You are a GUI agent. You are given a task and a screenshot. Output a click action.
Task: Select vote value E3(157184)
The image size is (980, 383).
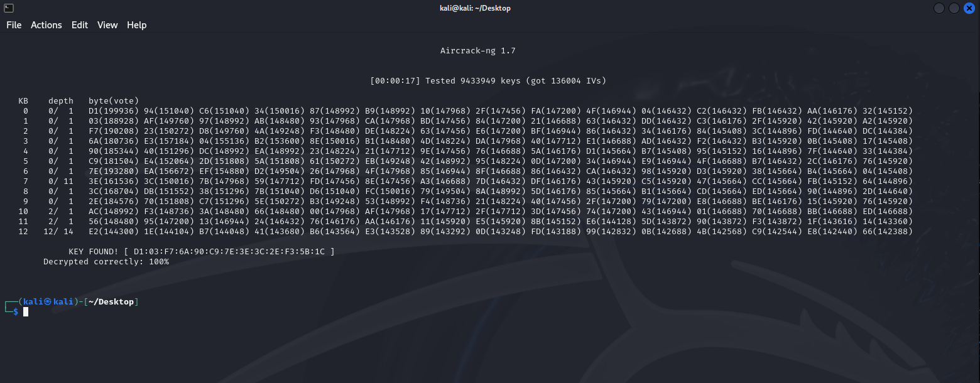click(x=169, y=141)
